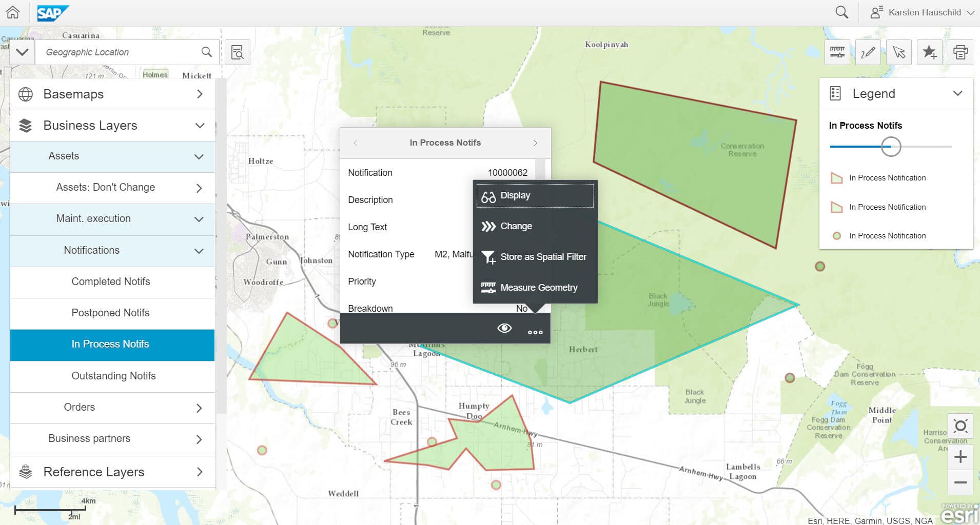Click the Home icon in the header
Image resolution: width=980 pixels, height=525 pixels.
pyautogui.click(x=13, y=12)
